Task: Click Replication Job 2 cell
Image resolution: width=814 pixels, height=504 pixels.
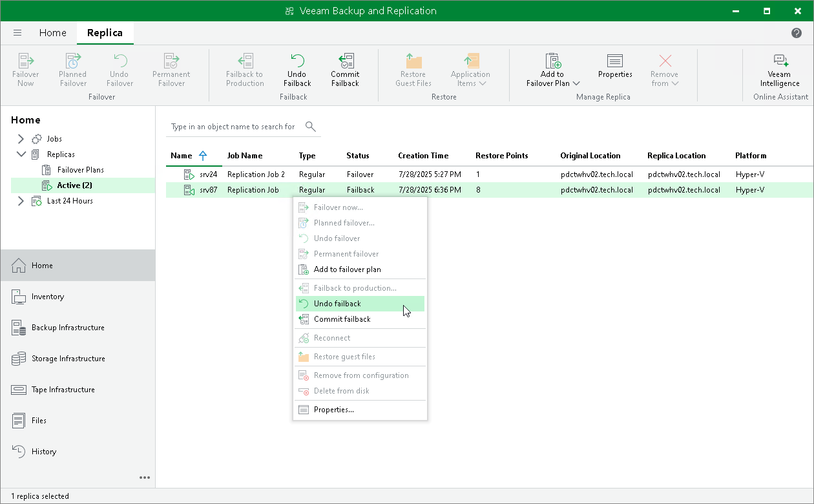Action: [256, 174]
